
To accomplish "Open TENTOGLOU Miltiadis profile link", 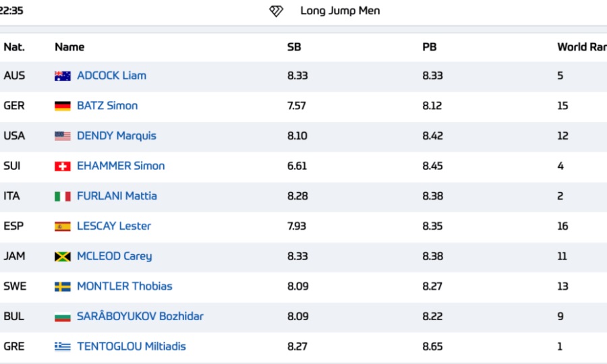I will tap(132, 346).
